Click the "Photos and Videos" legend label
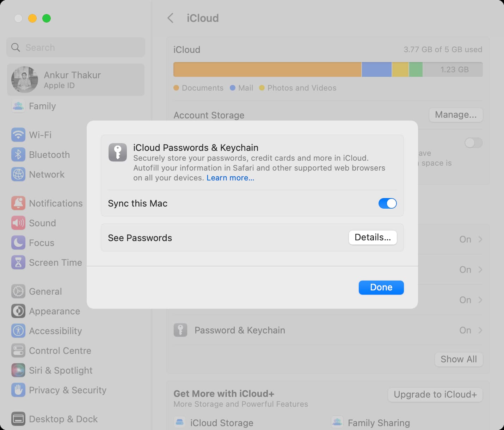The image size is (504, 430). point(302,88)
